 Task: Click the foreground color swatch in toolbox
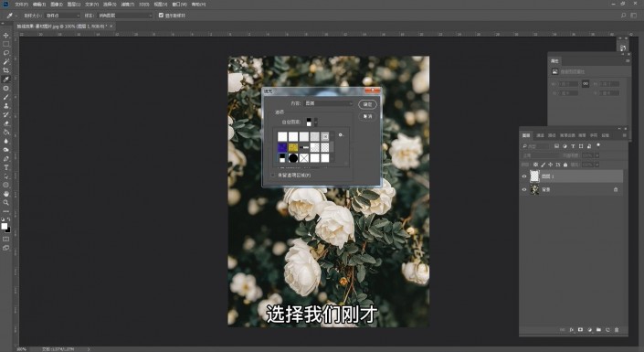[x=4, y=226]
